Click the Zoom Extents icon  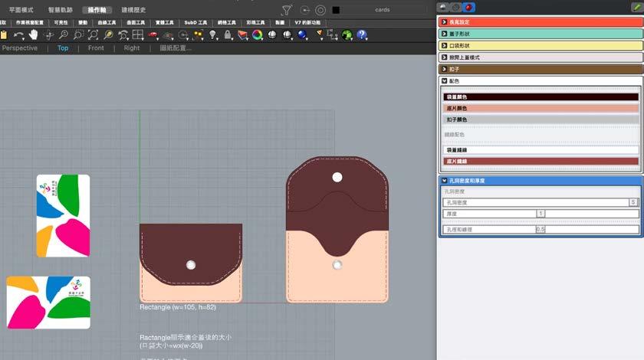93,35
